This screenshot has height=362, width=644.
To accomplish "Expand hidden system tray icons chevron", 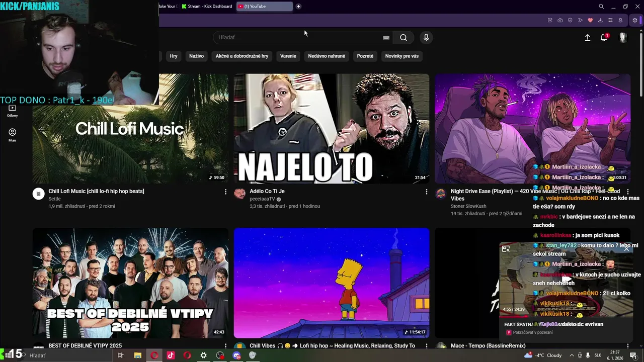I will [572, 355].
